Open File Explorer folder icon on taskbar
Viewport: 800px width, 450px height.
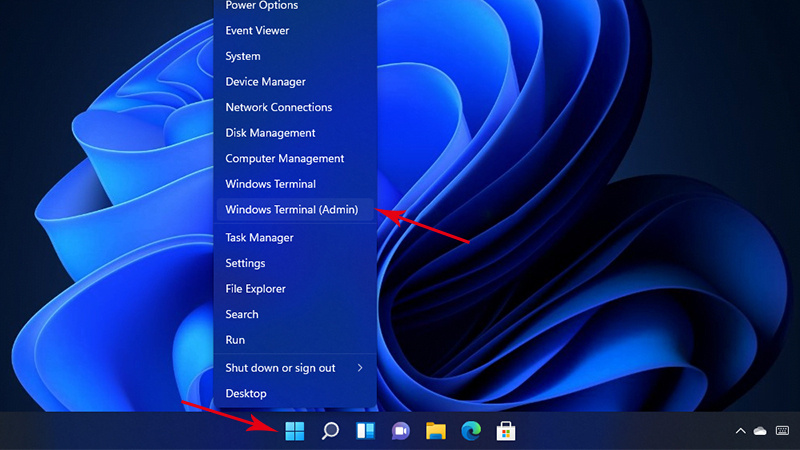(x=435, y=431)
